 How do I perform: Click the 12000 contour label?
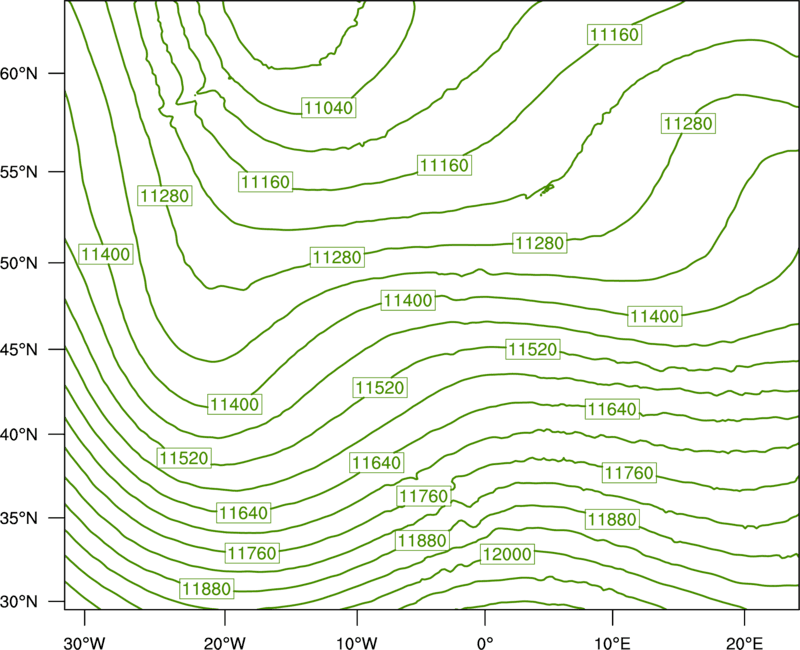pos(507,554)
